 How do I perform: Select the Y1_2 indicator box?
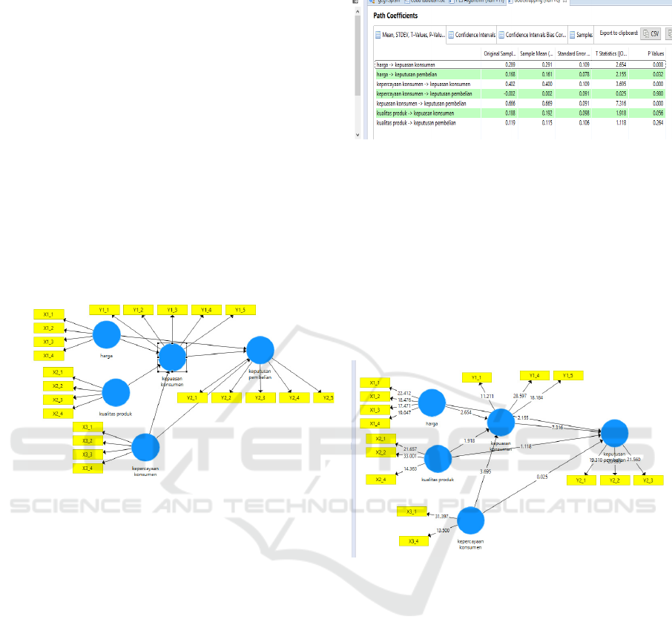(138, 310)
